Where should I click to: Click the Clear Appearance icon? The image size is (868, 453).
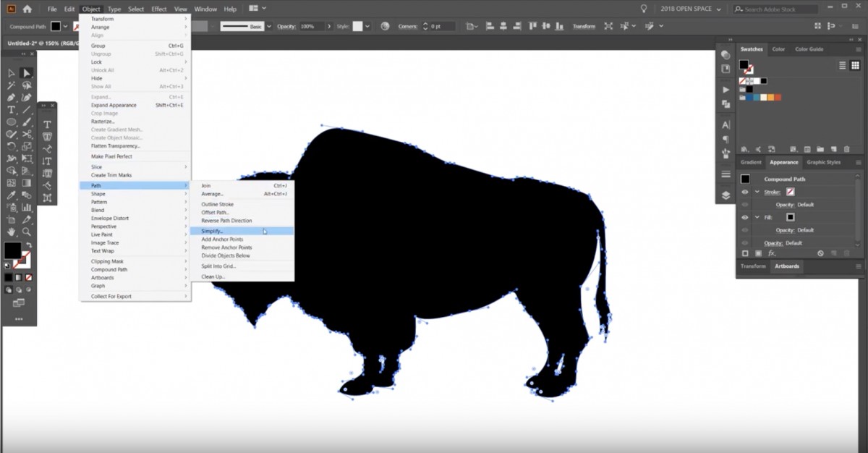821,253
